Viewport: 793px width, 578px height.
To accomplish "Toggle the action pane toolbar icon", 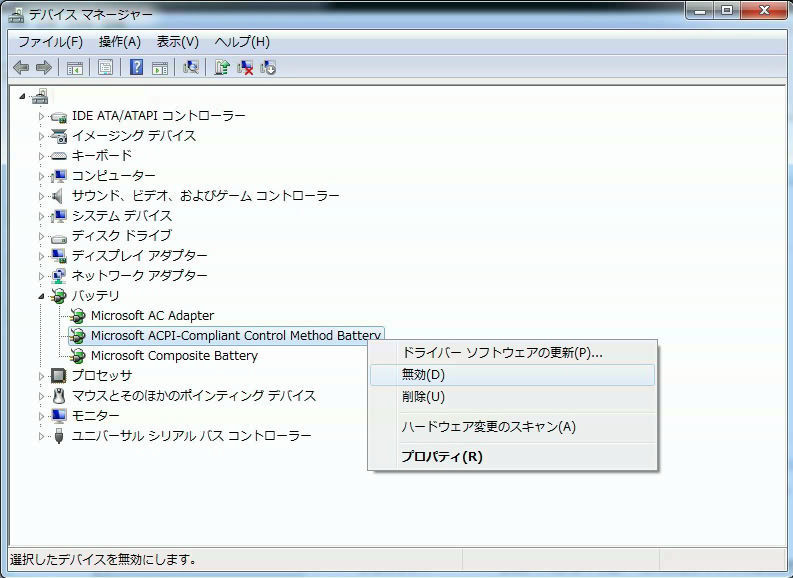I will tap(160, 67).
